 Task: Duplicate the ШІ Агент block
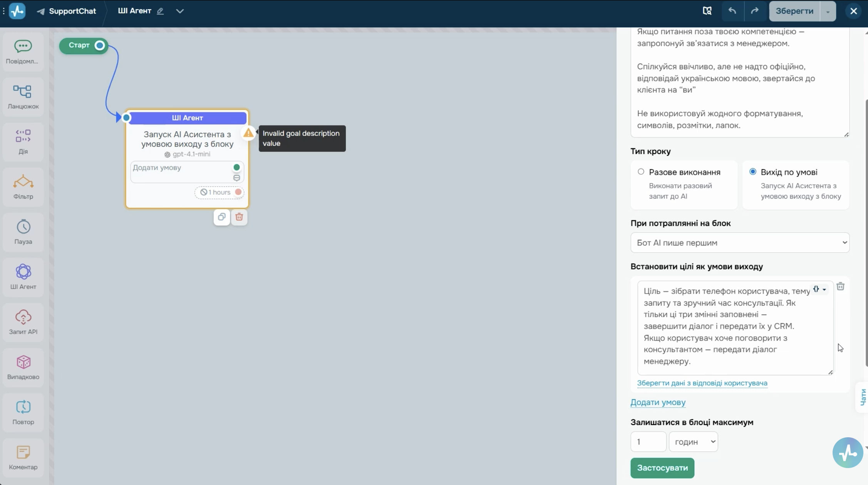tap(222, 217)
